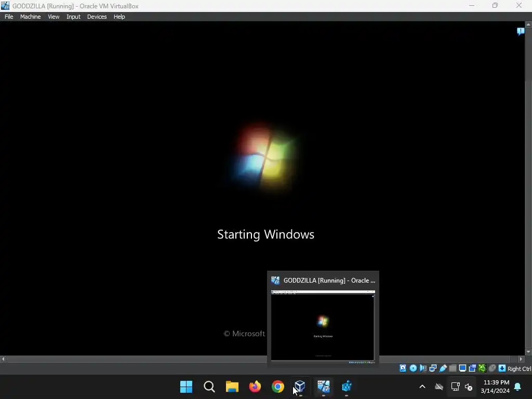Screen dimensions: 532x399
Task: Open the Windows Start menu
Action: pos(186,387)
